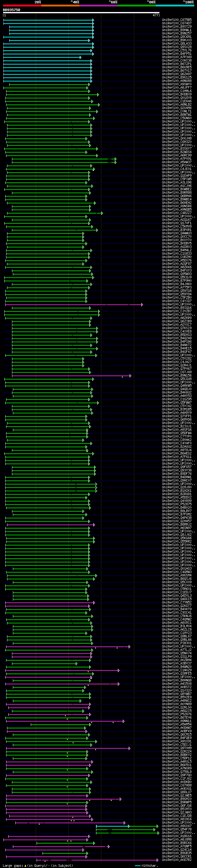Screen dimensions: 197x868
Task: Open hit UniRef100_A2Q167
Action: pyautogui.click(x=177, y=220)
